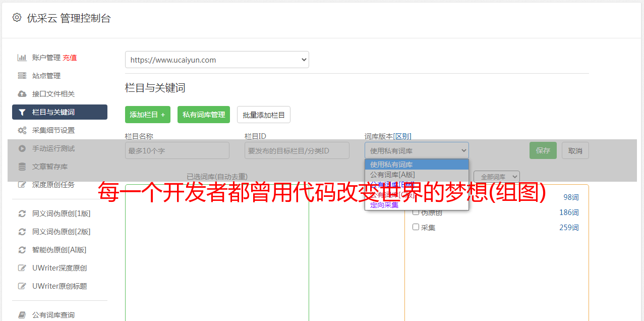Click the 98词 count link
The height and width of the screenshot is (321, 644).
point(571,197)
